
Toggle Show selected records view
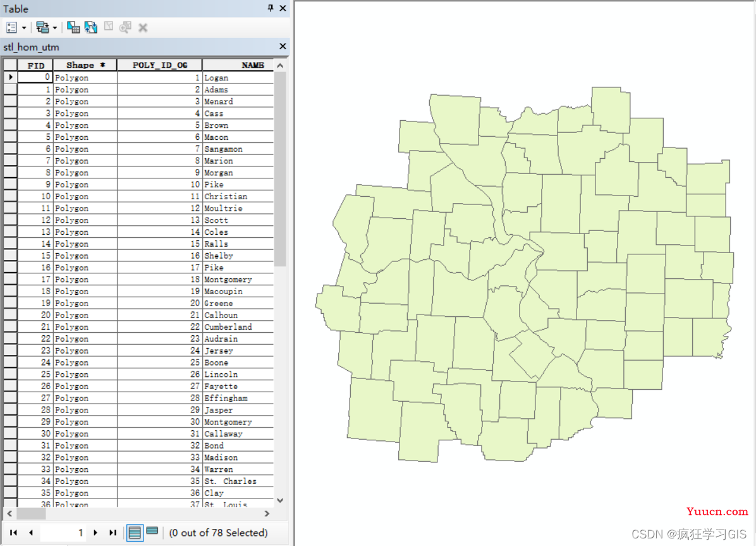point(152,531)
